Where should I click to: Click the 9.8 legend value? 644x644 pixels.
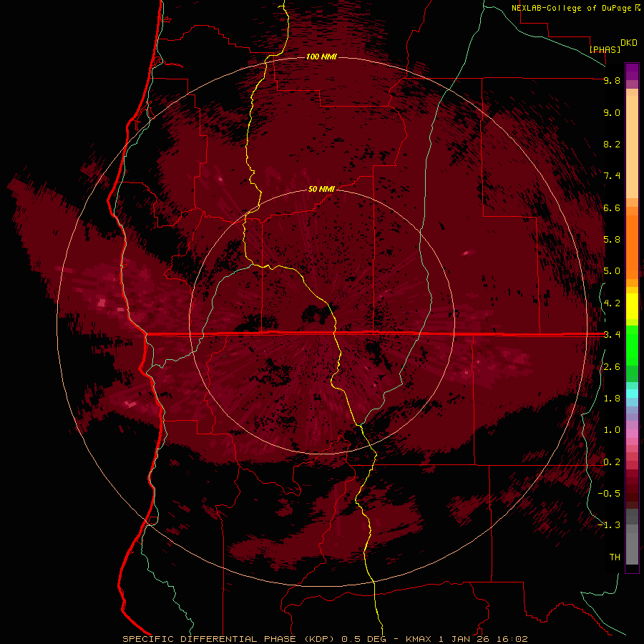pyautogui.click(x=612, y=80)
